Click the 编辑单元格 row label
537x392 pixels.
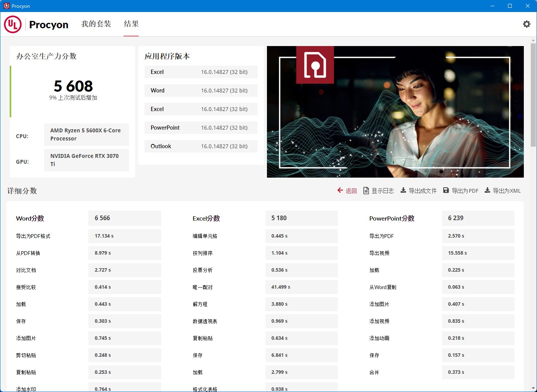click(x=205, y=236)
